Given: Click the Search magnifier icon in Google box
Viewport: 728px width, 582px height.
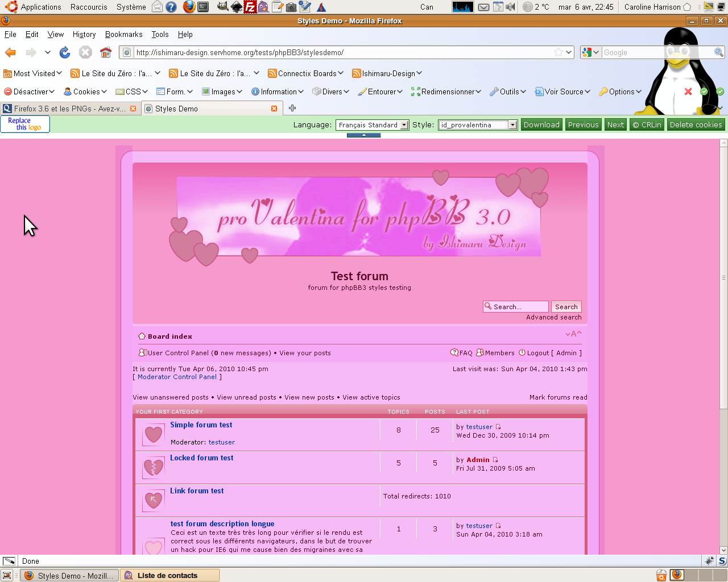Looking at the screenshot, I should (719, 52).
